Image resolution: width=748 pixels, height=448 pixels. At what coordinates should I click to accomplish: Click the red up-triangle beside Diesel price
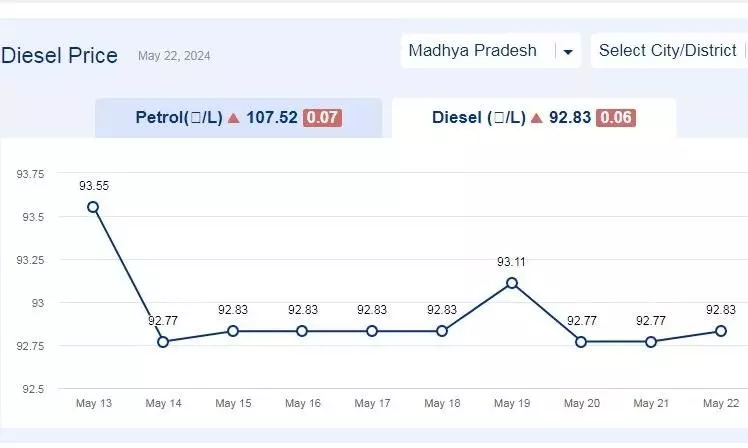tap(537, 118)
